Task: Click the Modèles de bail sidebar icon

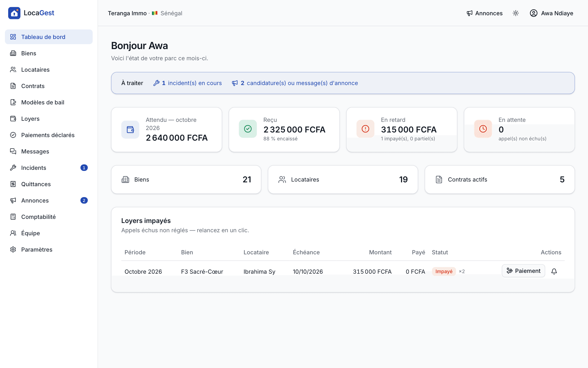Action: coord(13,102)
